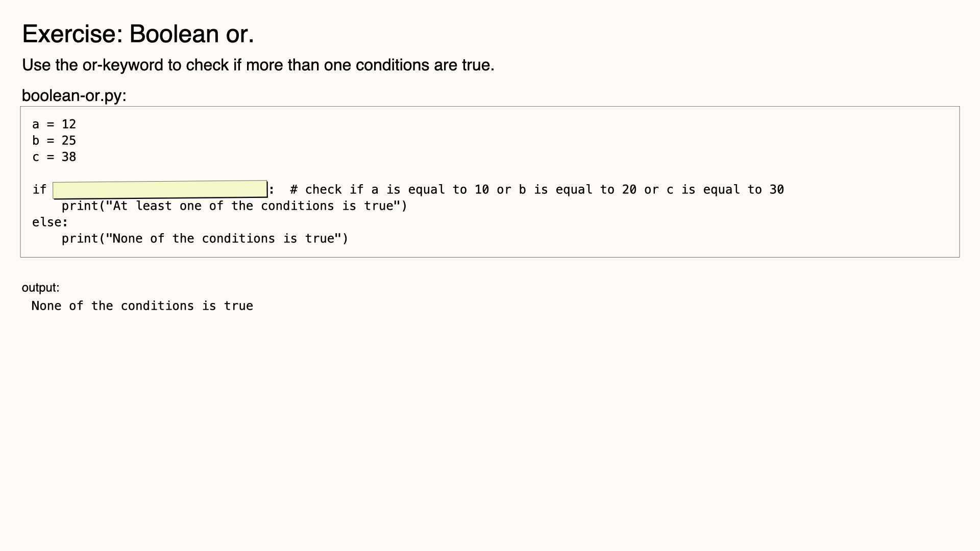Click the word "Boolean" in the heading

pos(174,34)
